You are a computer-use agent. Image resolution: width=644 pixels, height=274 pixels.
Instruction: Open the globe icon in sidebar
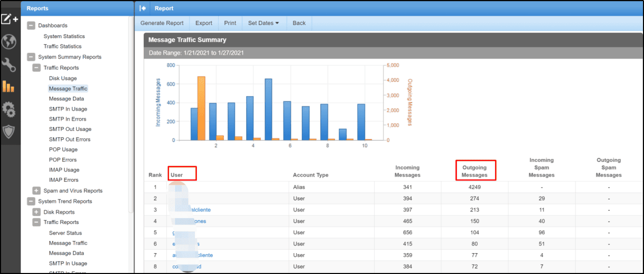(x=9, y=42)
